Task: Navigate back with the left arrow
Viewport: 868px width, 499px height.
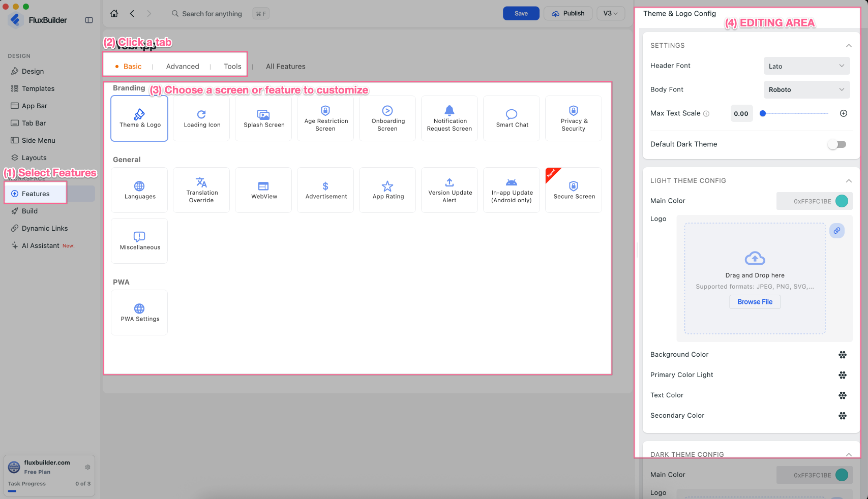Action: [132, 14]
